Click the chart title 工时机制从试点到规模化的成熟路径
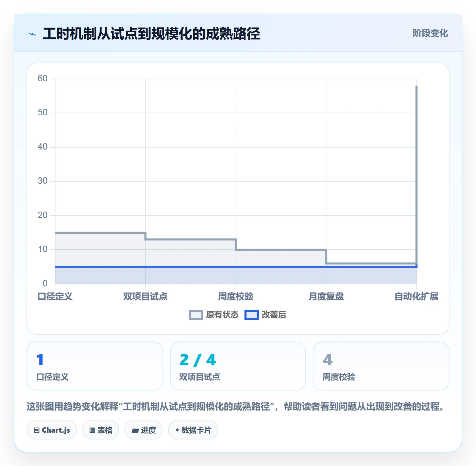The image size is (476, 466). click(x=151, y=34)
